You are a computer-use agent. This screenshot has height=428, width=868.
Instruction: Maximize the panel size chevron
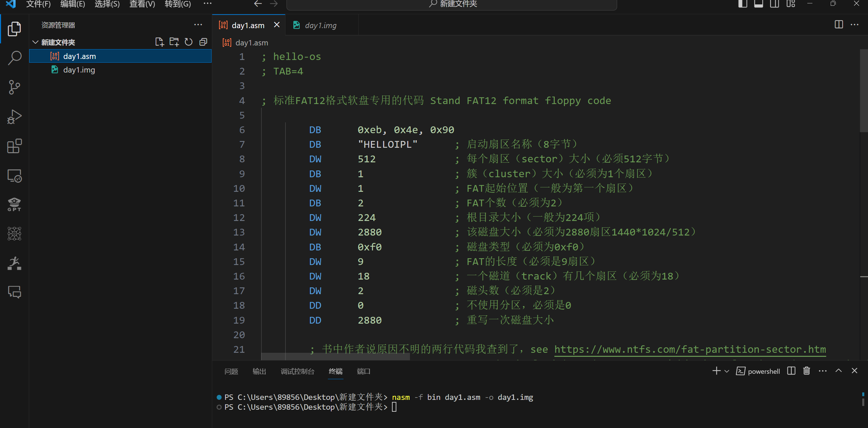(839, 371)
